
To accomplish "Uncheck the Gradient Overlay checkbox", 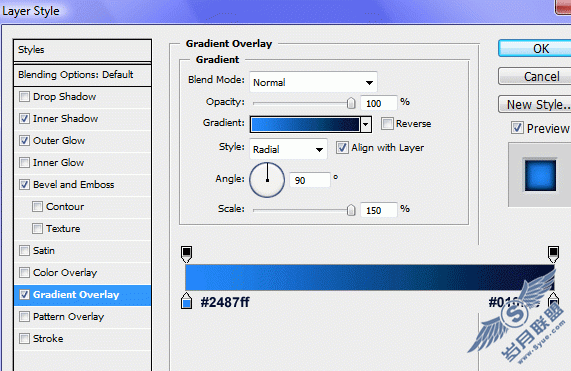I will point(24,295).
